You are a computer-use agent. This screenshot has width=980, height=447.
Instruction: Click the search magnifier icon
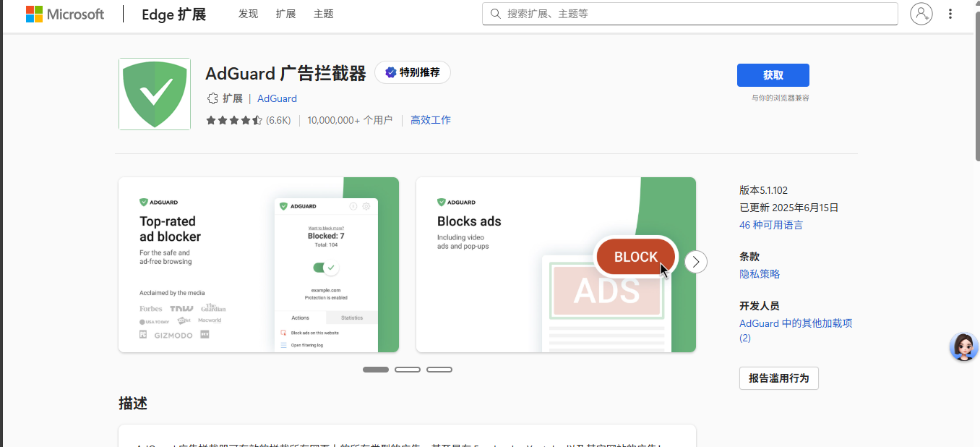coord(496,14)
